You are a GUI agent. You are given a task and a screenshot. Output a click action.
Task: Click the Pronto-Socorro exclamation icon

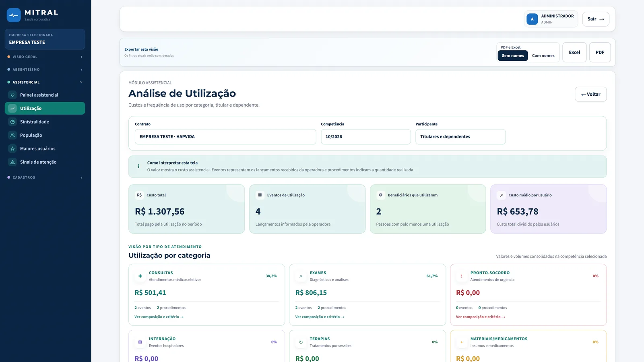(x=462, y=276)
